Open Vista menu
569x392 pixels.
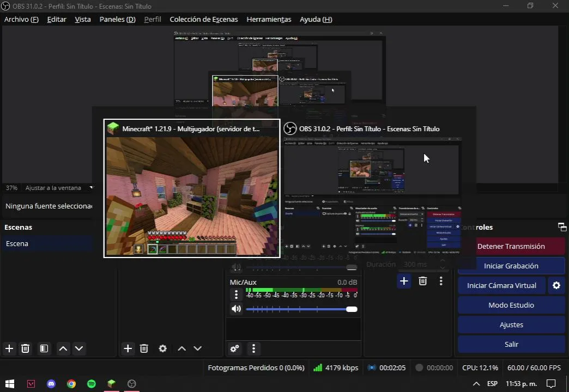coord(83,19)
